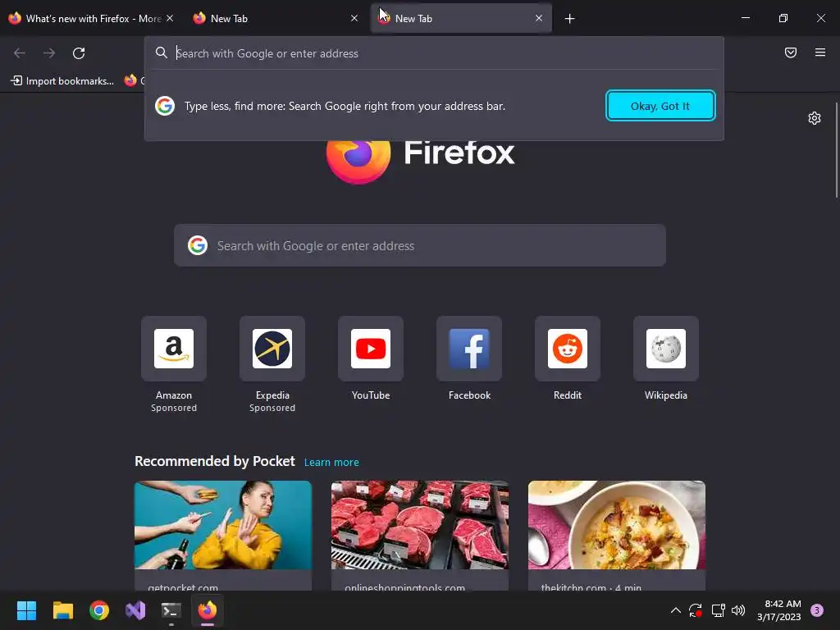Open the terminal app in taskbar
Viewport: 840px width, 630px height.
pos(171,610)
